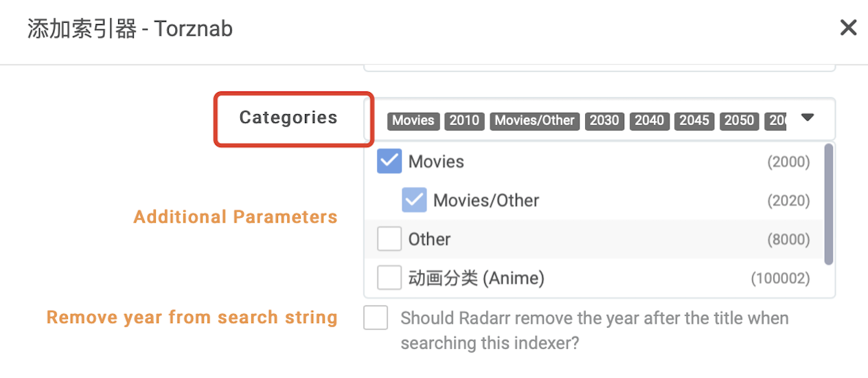Click the Movies/Other tag chip
This screenshot has width=868, height=378.
click(535, 121)
